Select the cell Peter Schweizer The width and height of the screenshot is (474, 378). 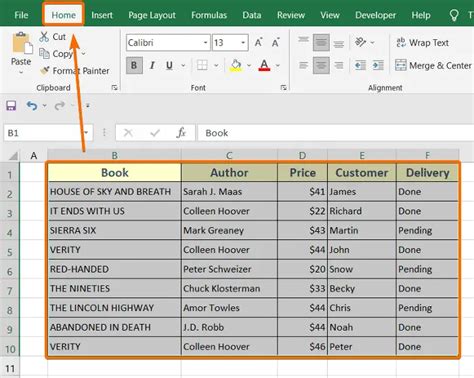pos(229,269)
